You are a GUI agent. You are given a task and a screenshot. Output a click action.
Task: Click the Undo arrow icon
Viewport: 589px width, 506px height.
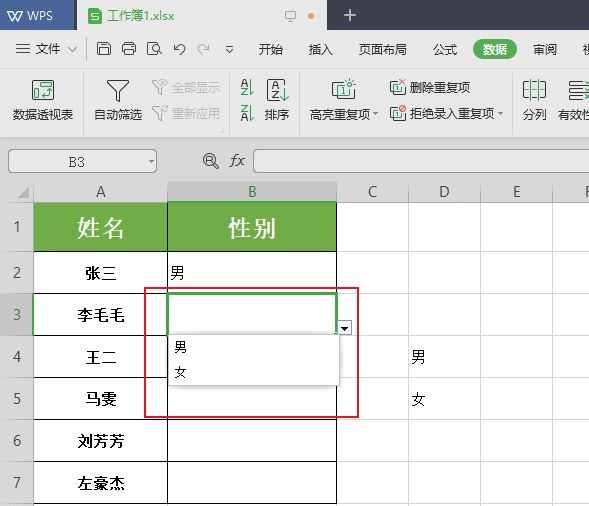179,49
